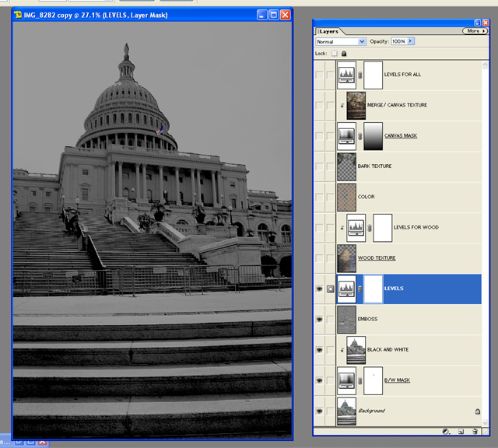Show the LEVELS FOR ALL layer

coord(319,75)
